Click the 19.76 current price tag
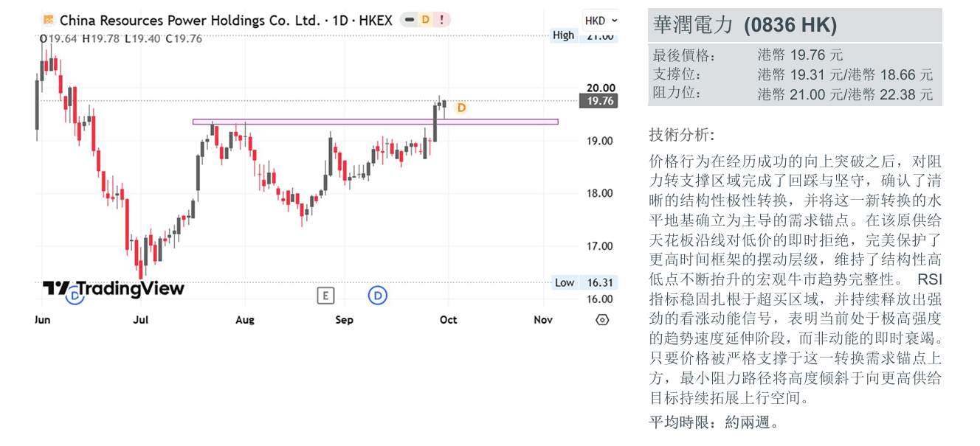Screen dimensions: 980x446 click(598, 101)
